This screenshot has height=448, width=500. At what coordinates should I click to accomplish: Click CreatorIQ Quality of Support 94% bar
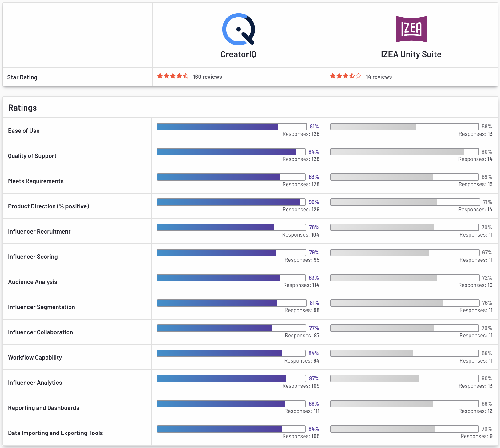point(231,152)
